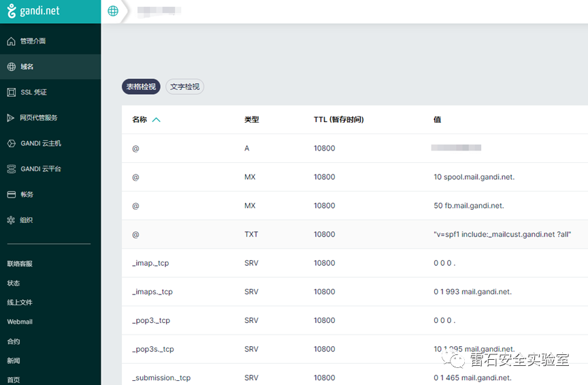
Task: Select the @ A record row
Action: coord(355,149)
